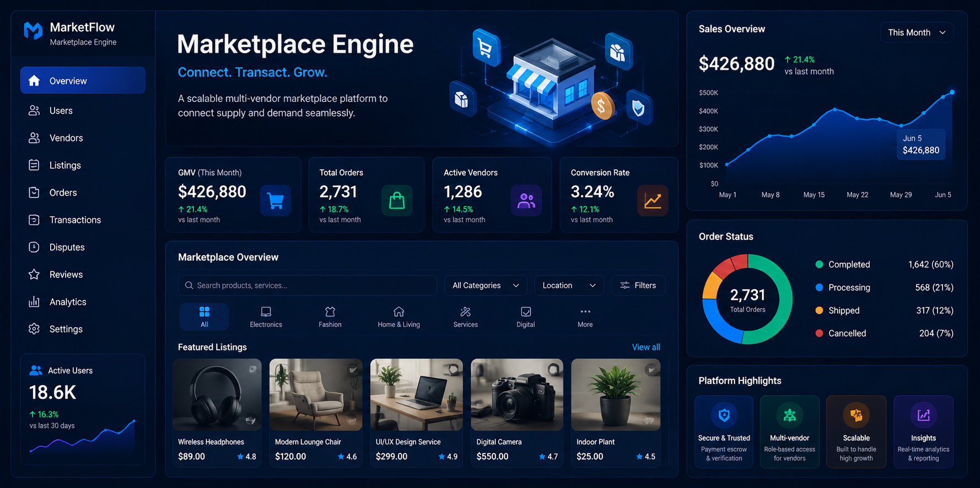Image resolution: width=980 pixels, height=488 pixels.
Task: Click the search magnifier icon
Action: [x=189, y=286]
